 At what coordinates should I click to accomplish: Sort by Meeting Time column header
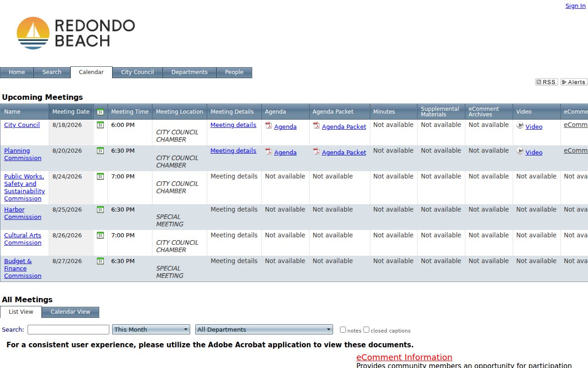[x=130, y=112]
